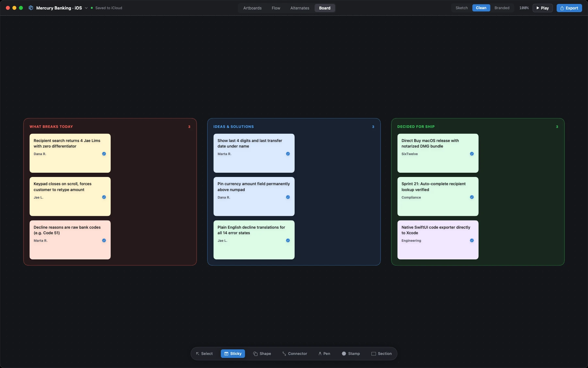The width and height of the screenshot is (588, 368).
Task: Select the Decline reasons raw bank codes sticky
Action: pyautogui.click(x=70, y=240)
